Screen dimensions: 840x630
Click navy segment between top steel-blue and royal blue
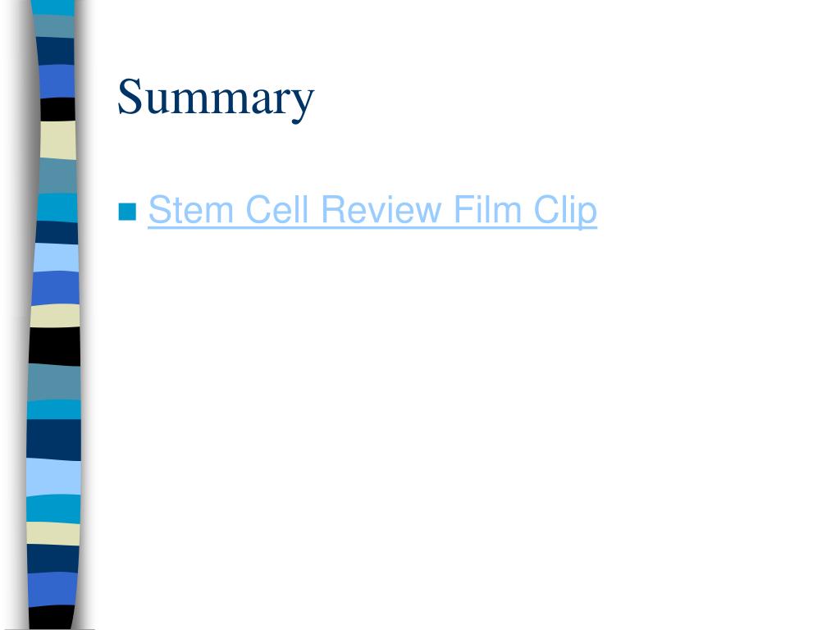55,52
